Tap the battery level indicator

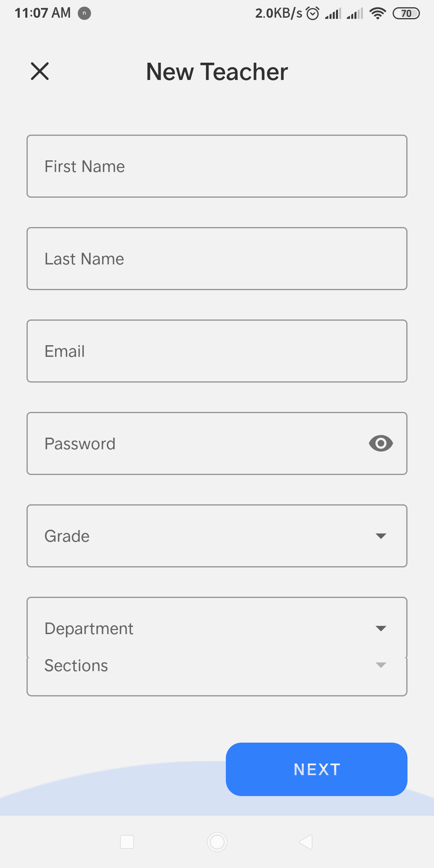(x=406, y=13)
